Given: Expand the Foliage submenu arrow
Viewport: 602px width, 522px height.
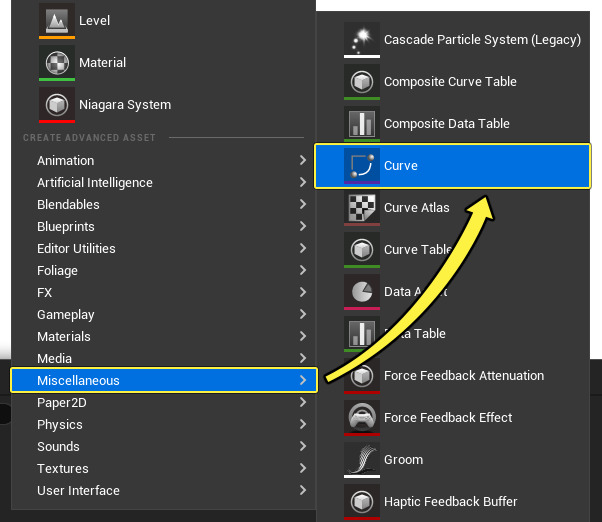Looking at the screenshot, I should click(x=303, y=270).
